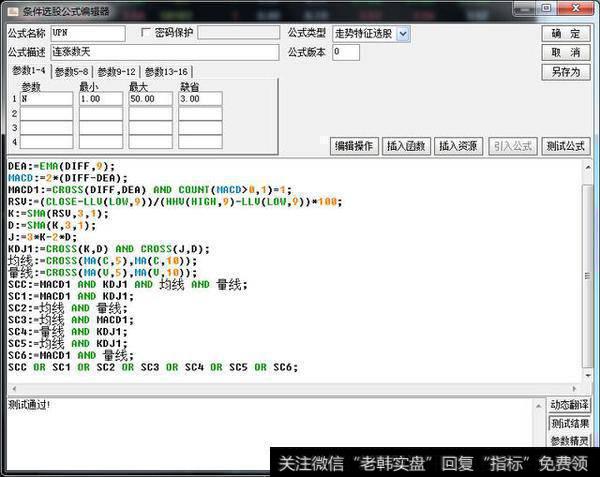
Task: Switch to the 参数13-16 tab
Action: point(166,72)
